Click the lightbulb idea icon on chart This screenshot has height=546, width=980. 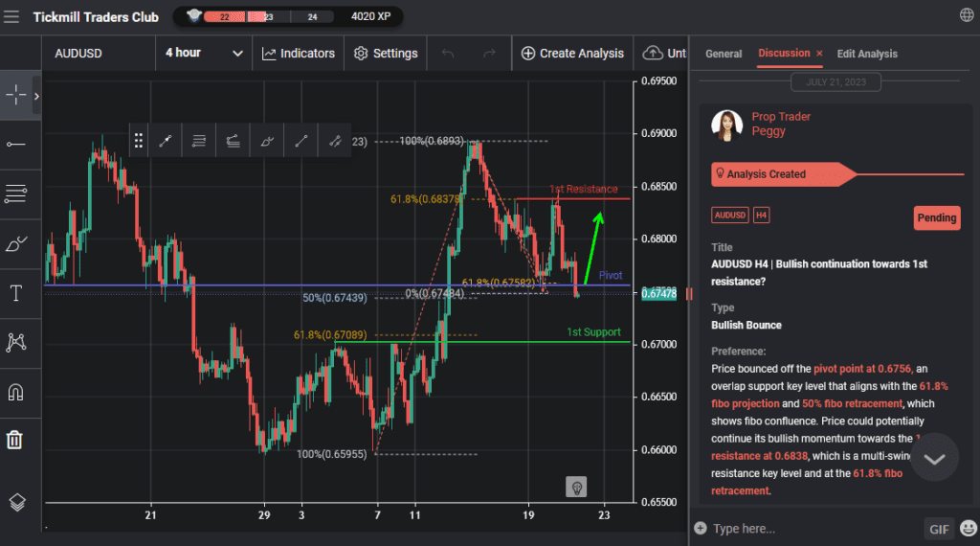click(576, 487)
